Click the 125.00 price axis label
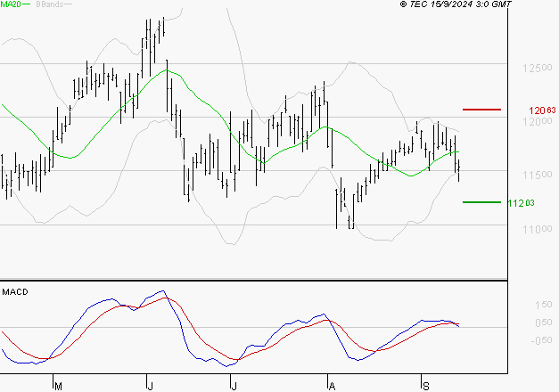Image resolution: width=559 pixels, height=392 pixels. pos(537,68)
